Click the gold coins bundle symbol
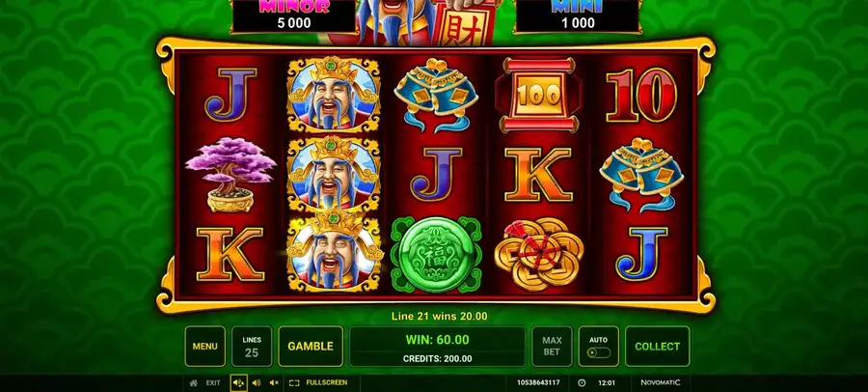The image size is (868, 392). [x=538, y=253]
